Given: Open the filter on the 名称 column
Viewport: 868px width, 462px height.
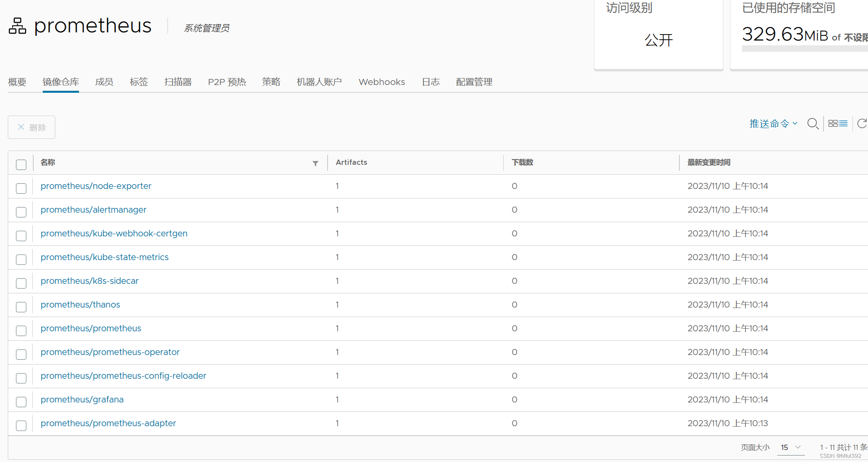Looking at the screenshot, I should (x=315, y=163).
